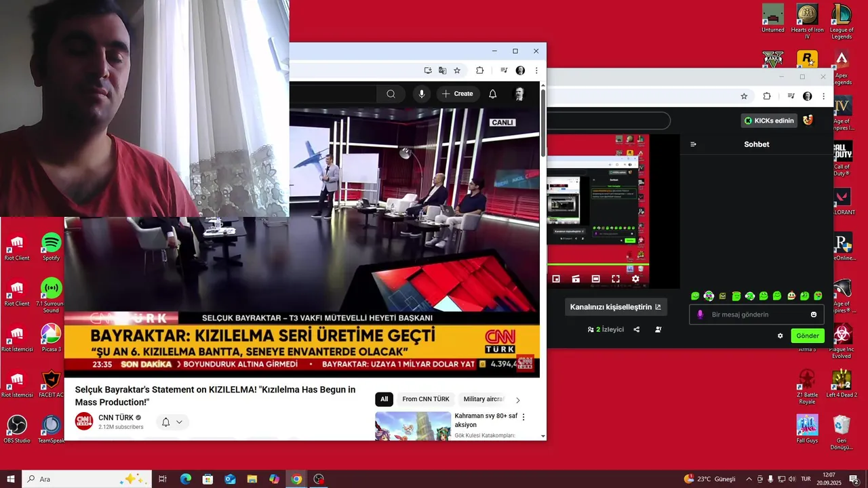The image size is (868, 488).
Task: Click the Ara taskbar search box
Action: 87,479
